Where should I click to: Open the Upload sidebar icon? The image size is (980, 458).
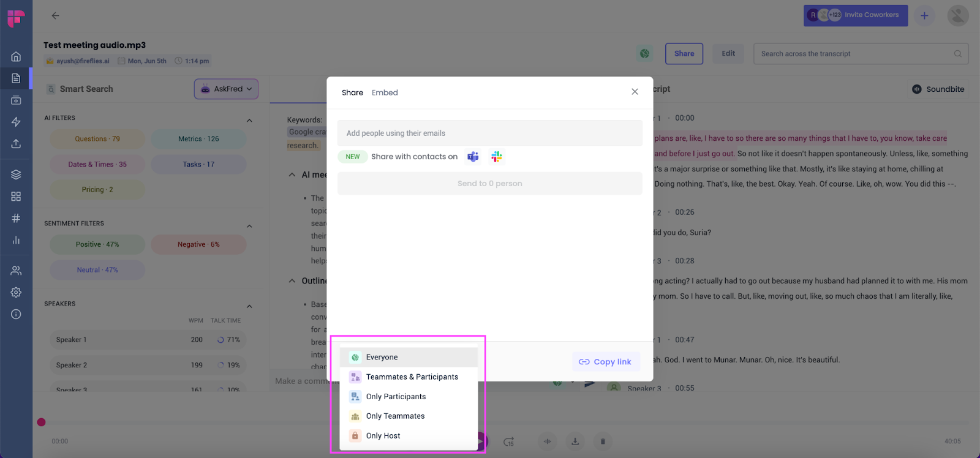point(16,143)
